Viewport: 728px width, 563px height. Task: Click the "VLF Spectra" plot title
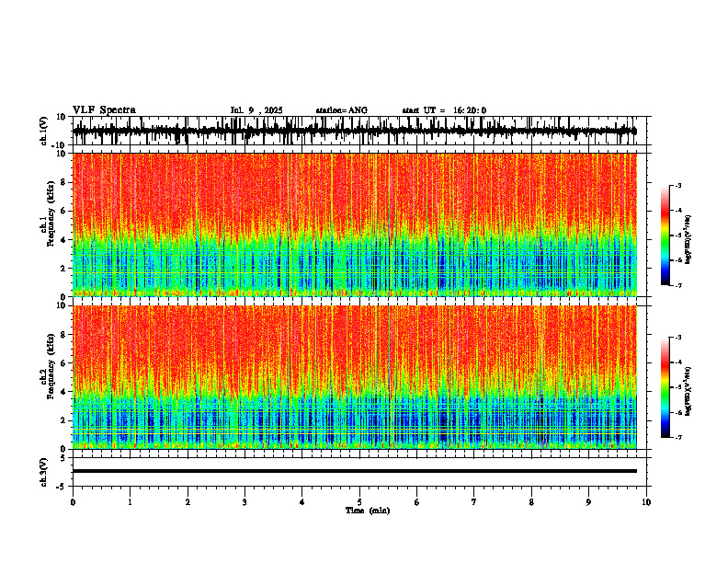click(x=104, y=110)
